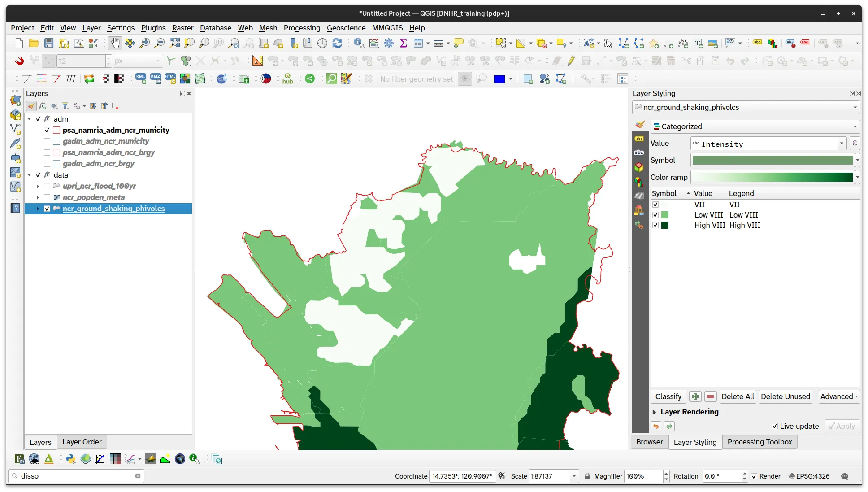Switch to the Processing Toolbox tab
The height and width of the screenshot is (492, 868).
click(759, 442)
